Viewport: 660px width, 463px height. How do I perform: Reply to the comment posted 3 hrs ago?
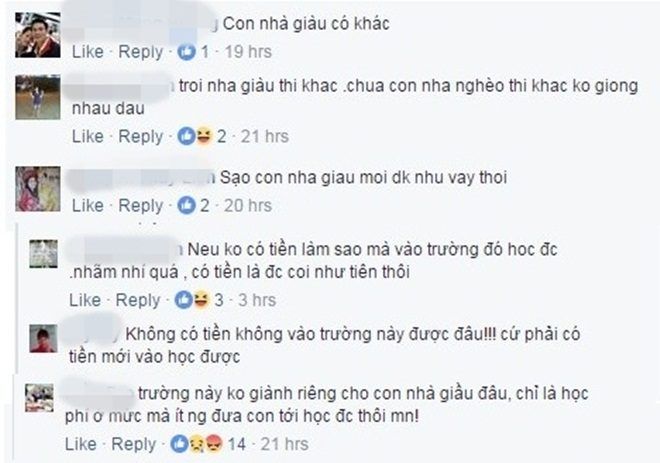click(x=138, y=299)
